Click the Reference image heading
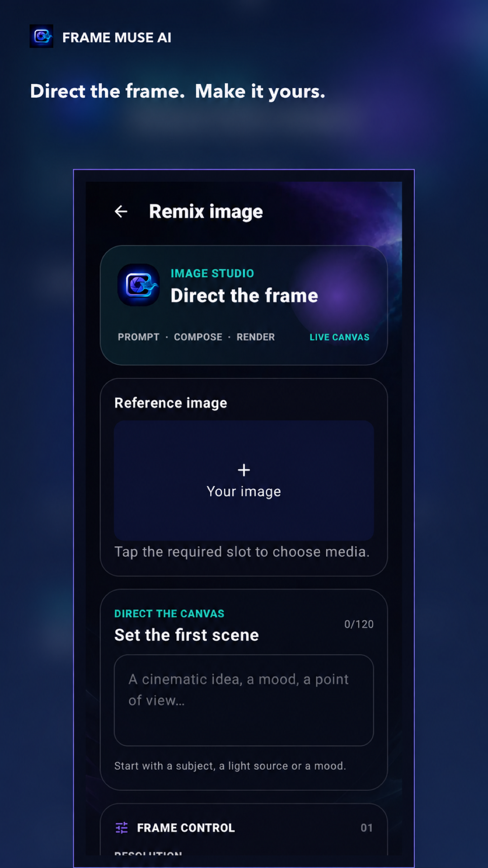Image resolution: width=488 pixels, height=868 pixels. (x=171, y=403)
